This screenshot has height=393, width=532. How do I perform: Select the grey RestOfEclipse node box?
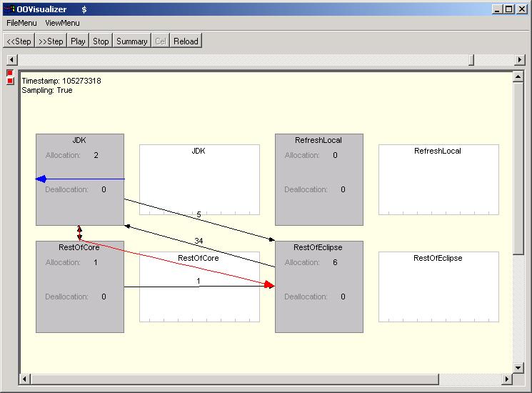click(x=319, y=287)
